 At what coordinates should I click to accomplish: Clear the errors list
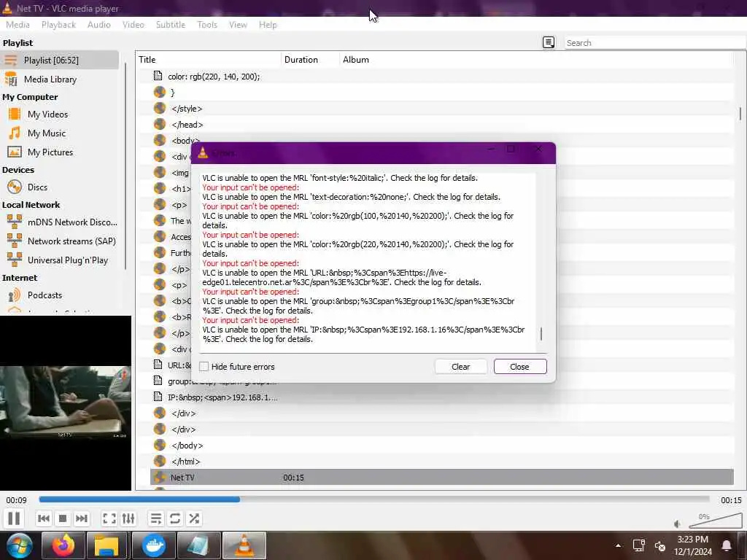pos(461,367)
